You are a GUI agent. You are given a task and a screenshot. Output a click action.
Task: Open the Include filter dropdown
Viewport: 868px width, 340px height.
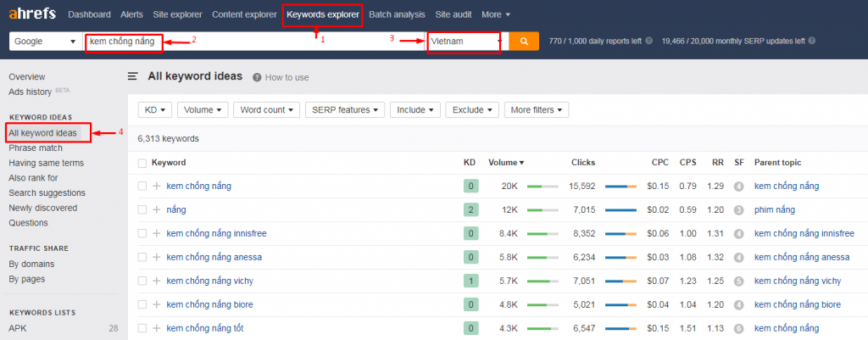click(x=415, y=109)
